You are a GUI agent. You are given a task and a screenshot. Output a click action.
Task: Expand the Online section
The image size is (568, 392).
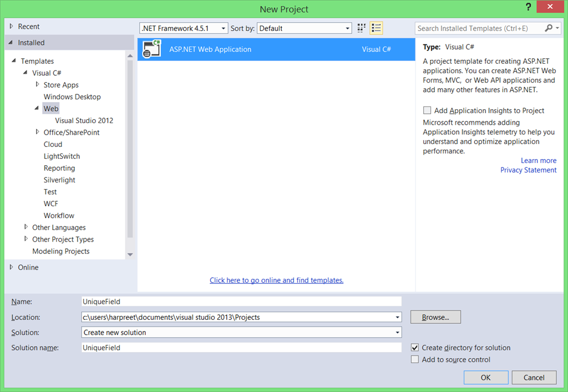pyautogui.click(x=11, y=267)
